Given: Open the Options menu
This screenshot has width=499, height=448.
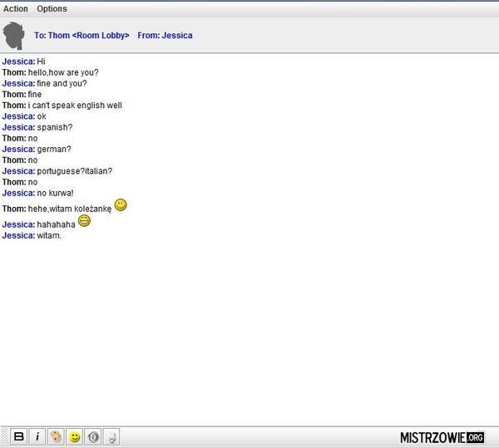Looking at the screenshot, I should pyautogui.click(x=52, y=8).
